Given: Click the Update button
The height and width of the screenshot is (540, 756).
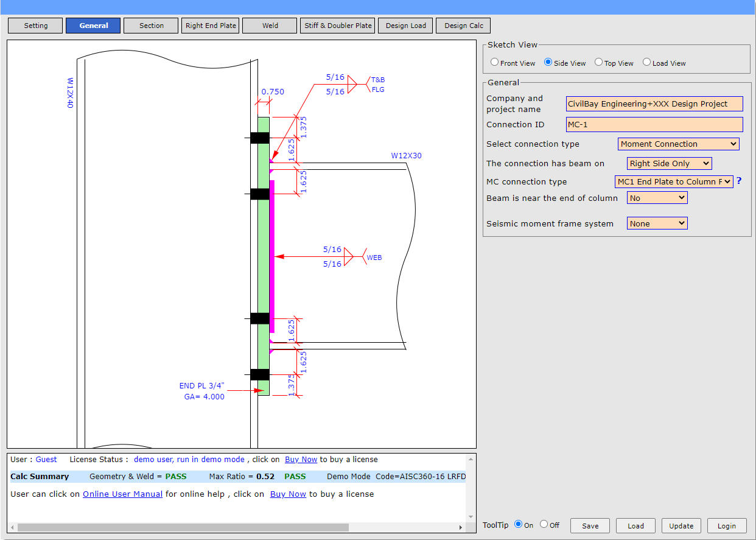Looking at the screenshot, I should 681,526.
